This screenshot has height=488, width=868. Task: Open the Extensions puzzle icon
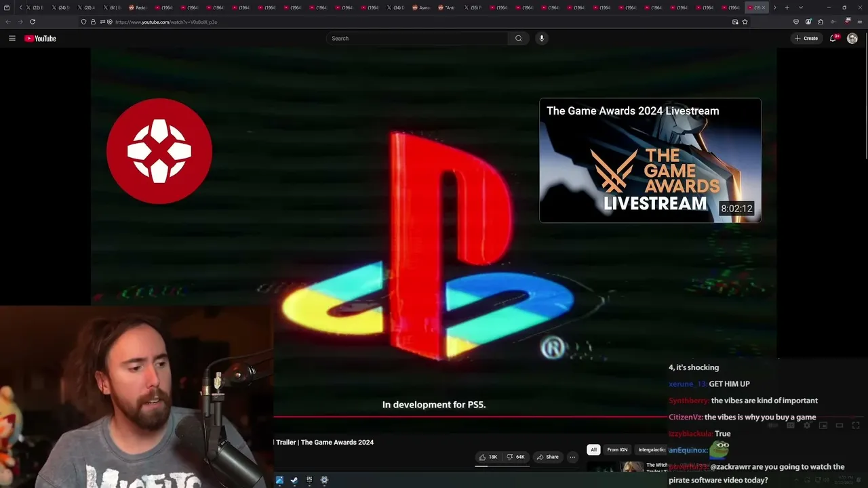tap(821, 22)
